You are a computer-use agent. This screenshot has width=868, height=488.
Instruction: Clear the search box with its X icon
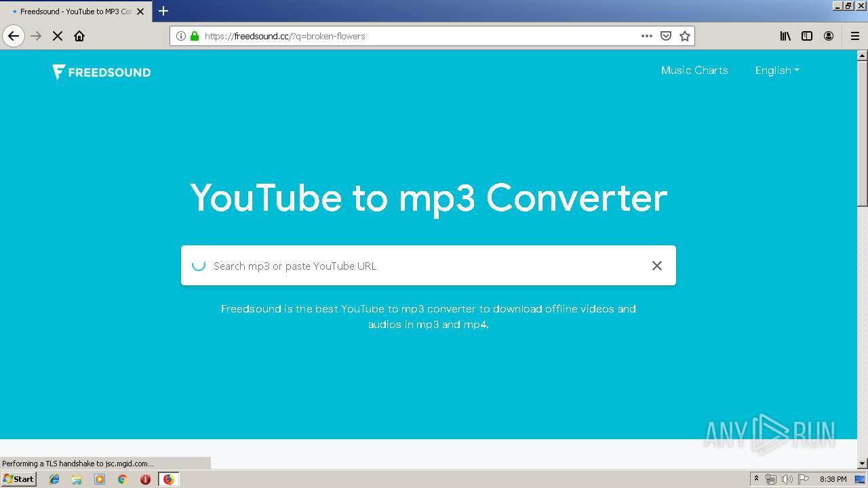656,266
